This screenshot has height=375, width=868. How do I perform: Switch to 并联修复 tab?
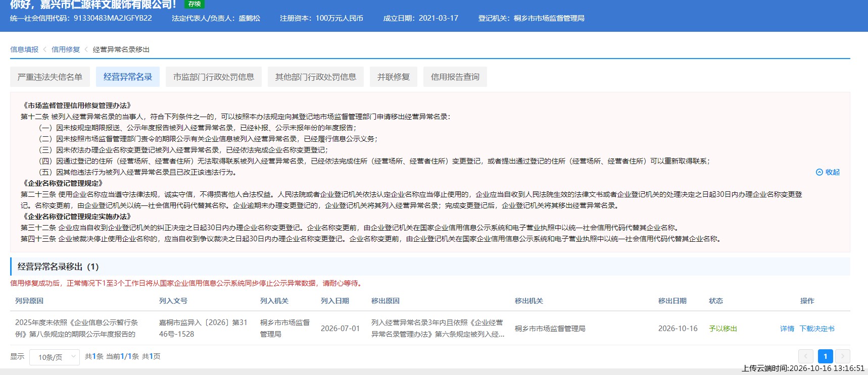pos(394,77)
